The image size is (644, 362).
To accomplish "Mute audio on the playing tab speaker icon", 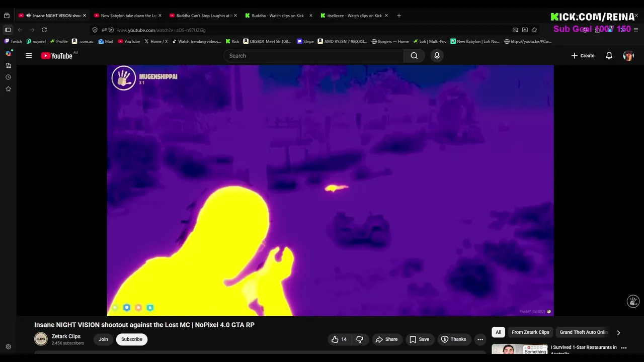I will tap(28, 16).
